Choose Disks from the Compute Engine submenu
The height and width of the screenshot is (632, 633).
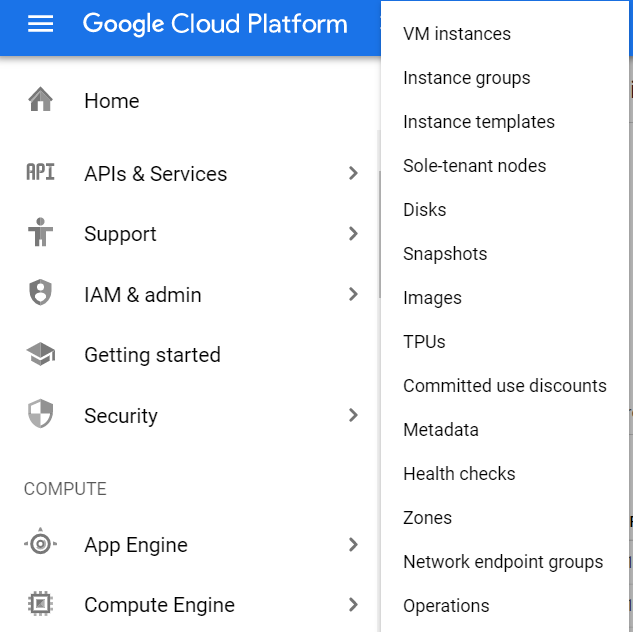click(x=424, y=210)
